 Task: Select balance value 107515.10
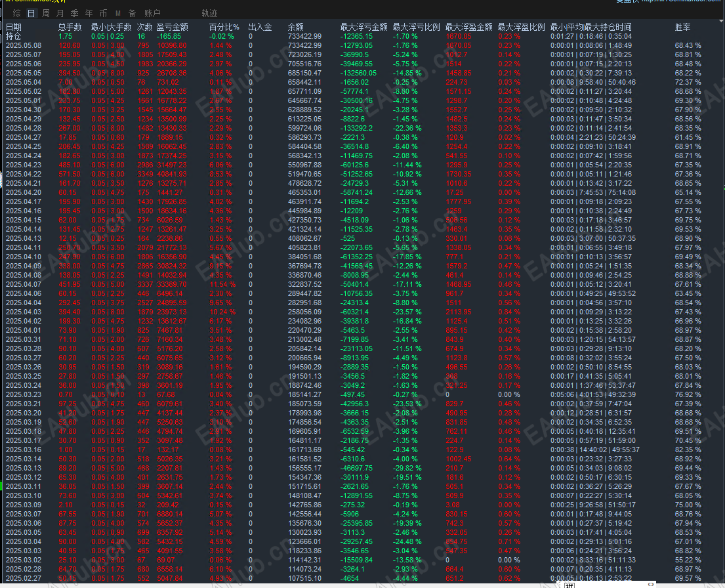(x=304, y=578)
